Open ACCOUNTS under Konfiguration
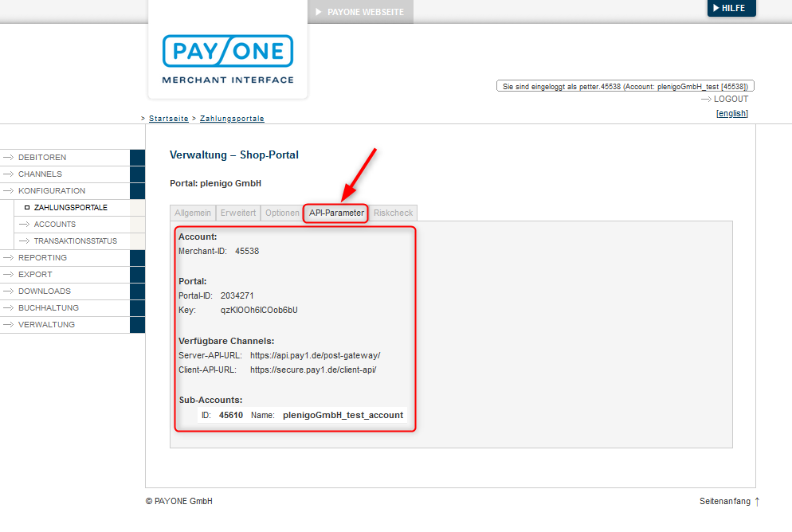The width and height of the screenshot is (792, 532). 54,224
